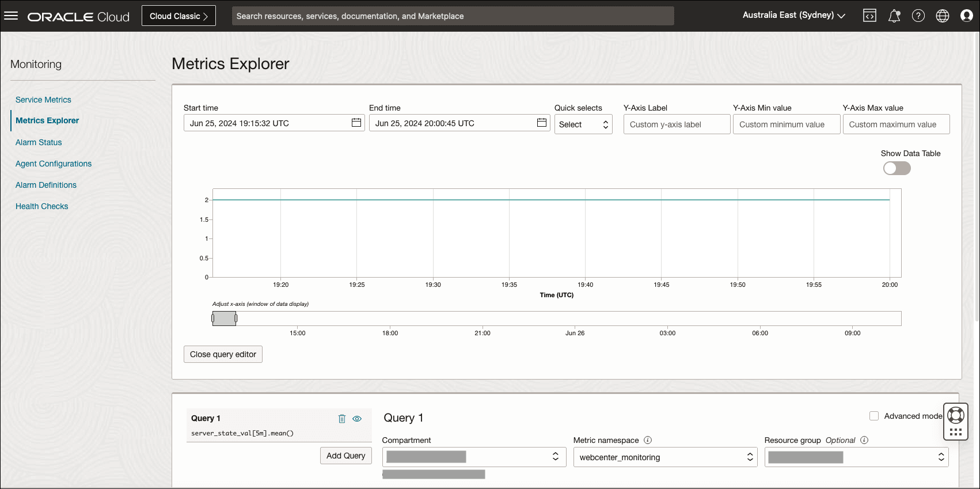Open Agent Configurations page
This screenshot has width=980, height=489.
click(x=54, y=164)
